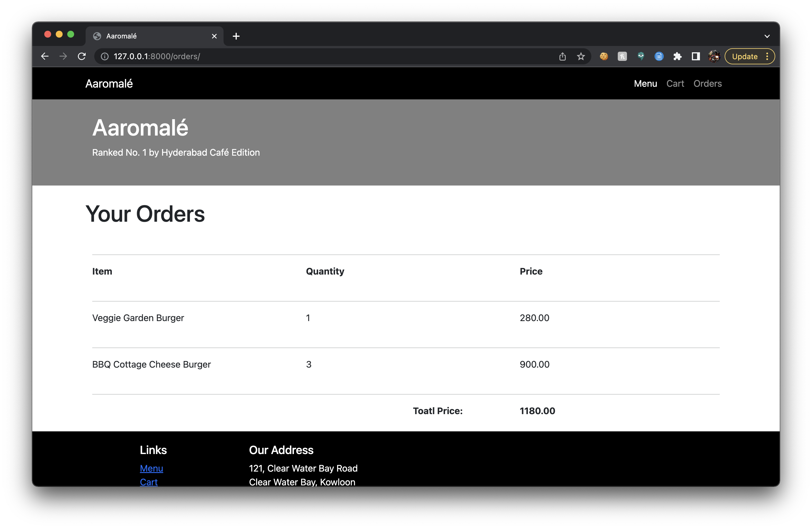Open the gray square extension icon

point(622,56)
